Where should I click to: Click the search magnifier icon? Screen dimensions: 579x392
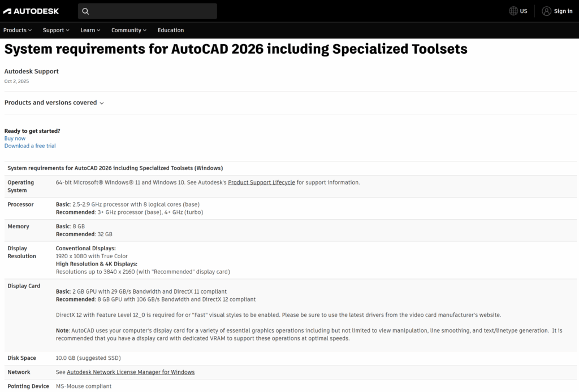[x=85, y=11]
